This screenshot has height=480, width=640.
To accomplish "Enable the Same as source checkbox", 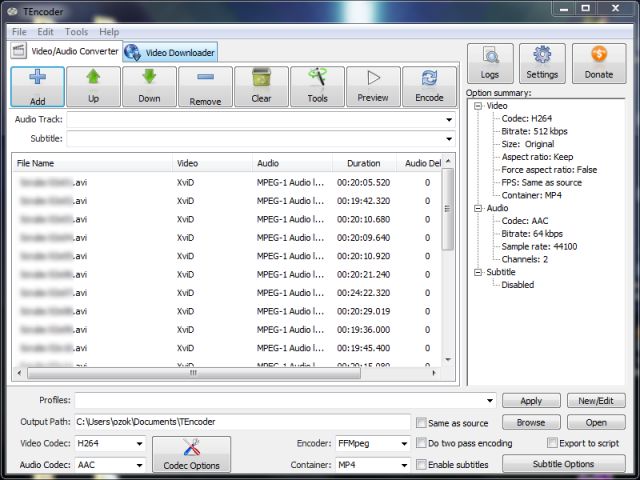I will click(x=421, y=423).
